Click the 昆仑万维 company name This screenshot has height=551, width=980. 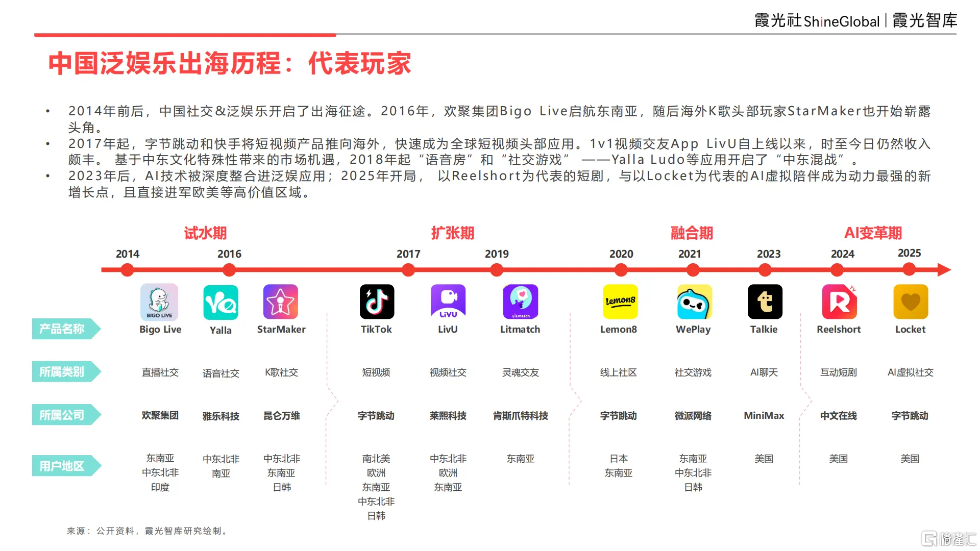[281, 416]
